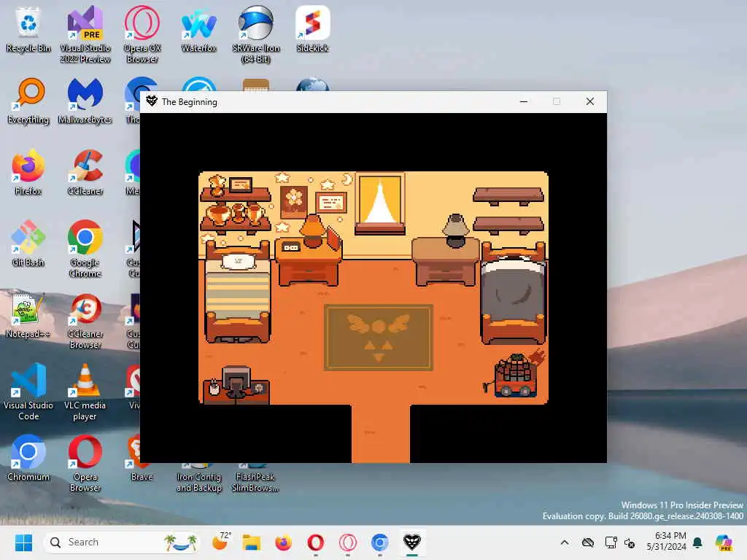Open the muted volume tray icon
747x560 pixels.
click(x=630, y=542)
